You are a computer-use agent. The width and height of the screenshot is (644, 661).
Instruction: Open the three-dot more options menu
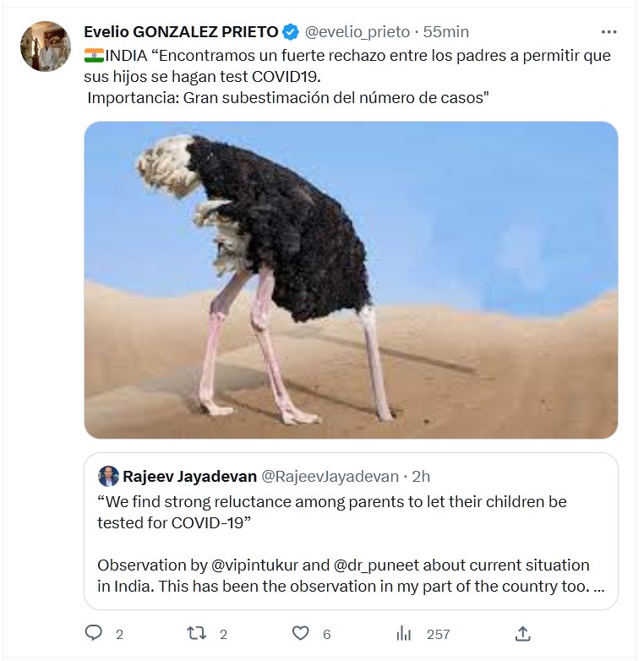coord(609,32)
